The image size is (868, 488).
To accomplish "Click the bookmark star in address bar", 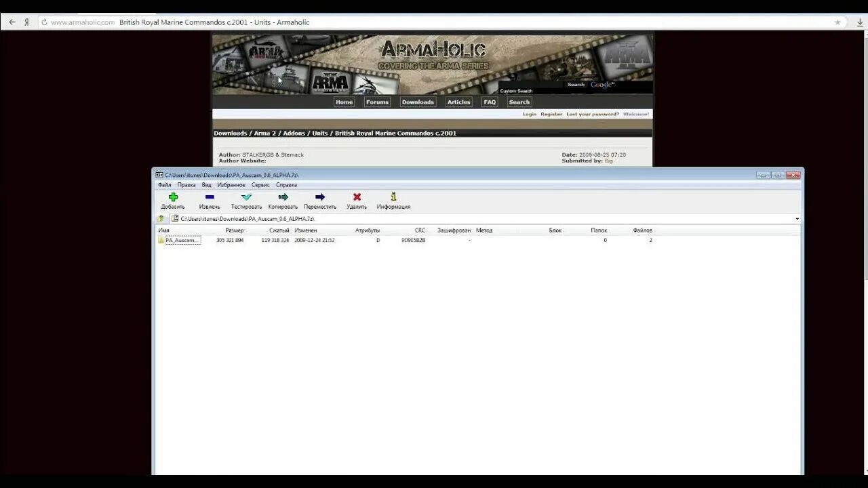I will [x=837, y=22].
